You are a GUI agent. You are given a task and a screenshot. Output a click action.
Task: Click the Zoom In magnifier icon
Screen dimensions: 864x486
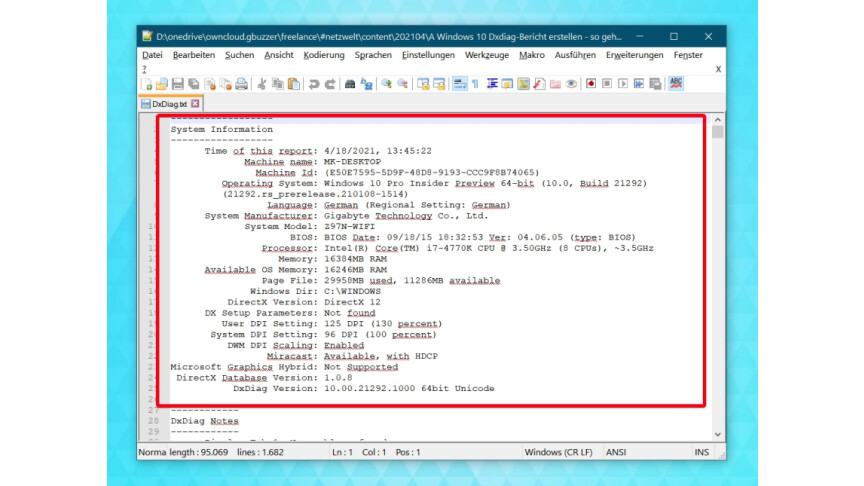387,84
